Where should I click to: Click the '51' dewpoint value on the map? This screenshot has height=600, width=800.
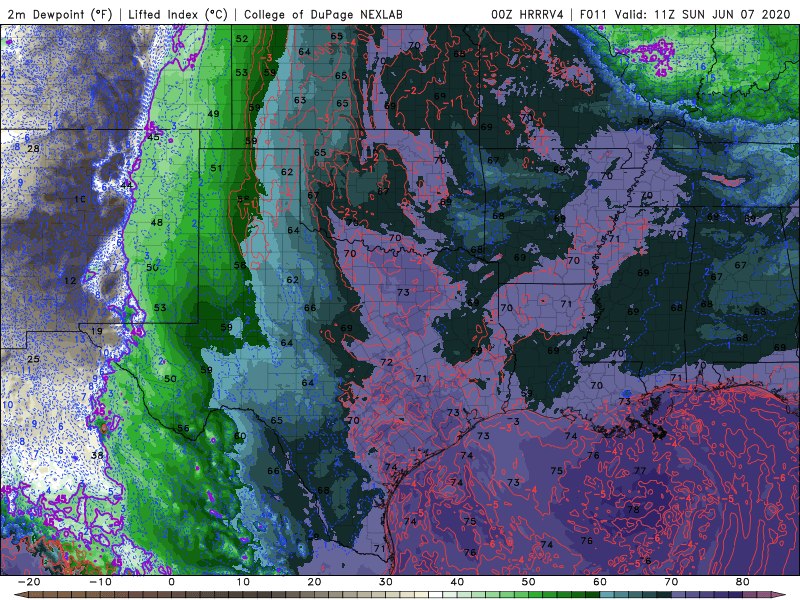coord(216,168)
